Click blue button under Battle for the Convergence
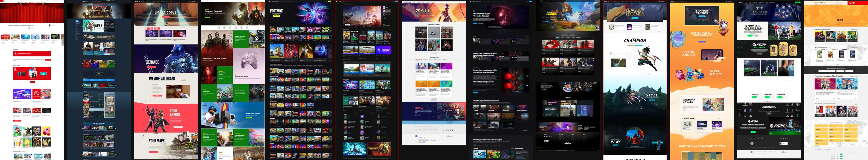Screen dimensions: 868x160 pyautogui.click(x=702, y=42)
